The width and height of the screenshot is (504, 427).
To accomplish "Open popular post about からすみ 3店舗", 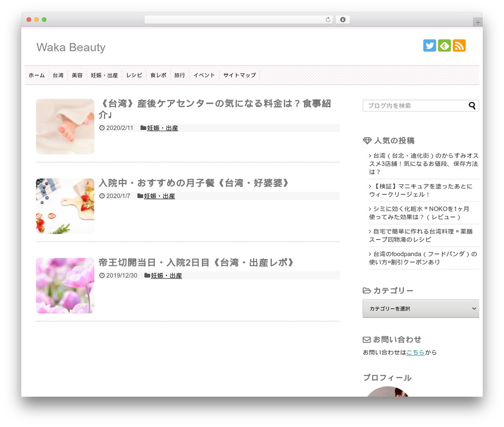I will pos(424,163).
